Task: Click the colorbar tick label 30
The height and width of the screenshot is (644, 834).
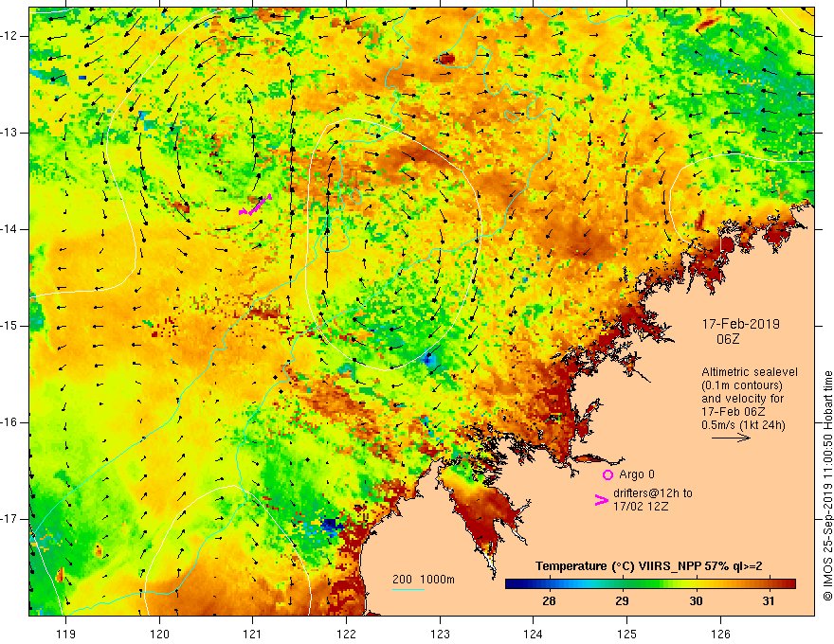Action: coord(696,601)
